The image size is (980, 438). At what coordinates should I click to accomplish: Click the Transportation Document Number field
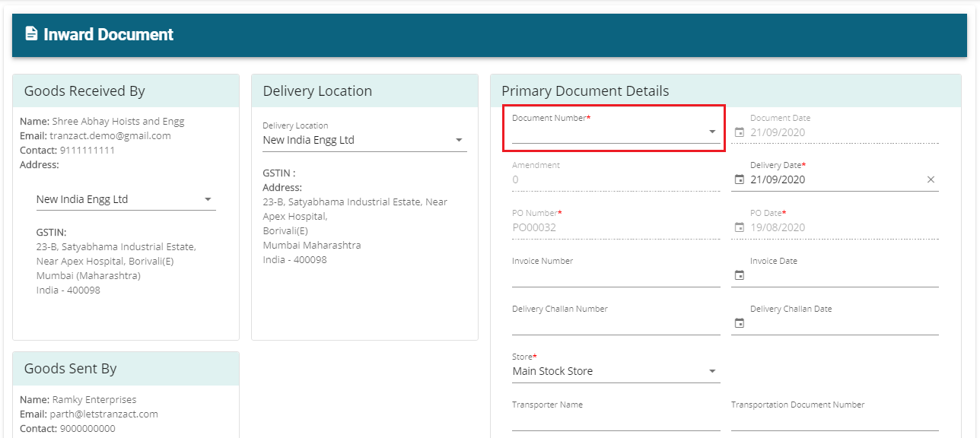point(835,420)
